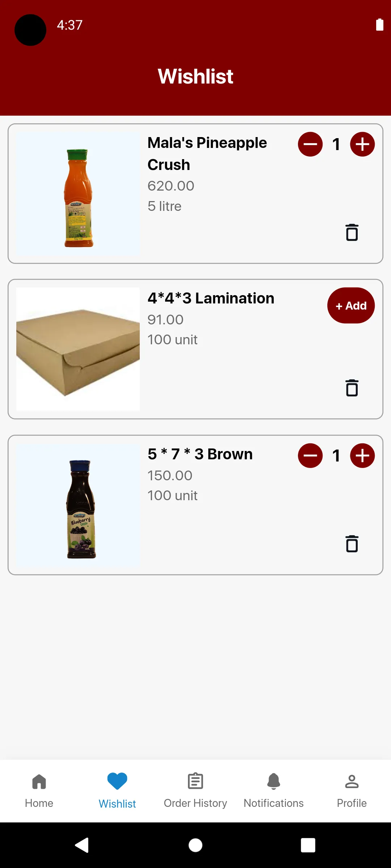Delete Mala's Pineapple Crush from wishlist
391x868 pixels.
click(x=352, y=233)
